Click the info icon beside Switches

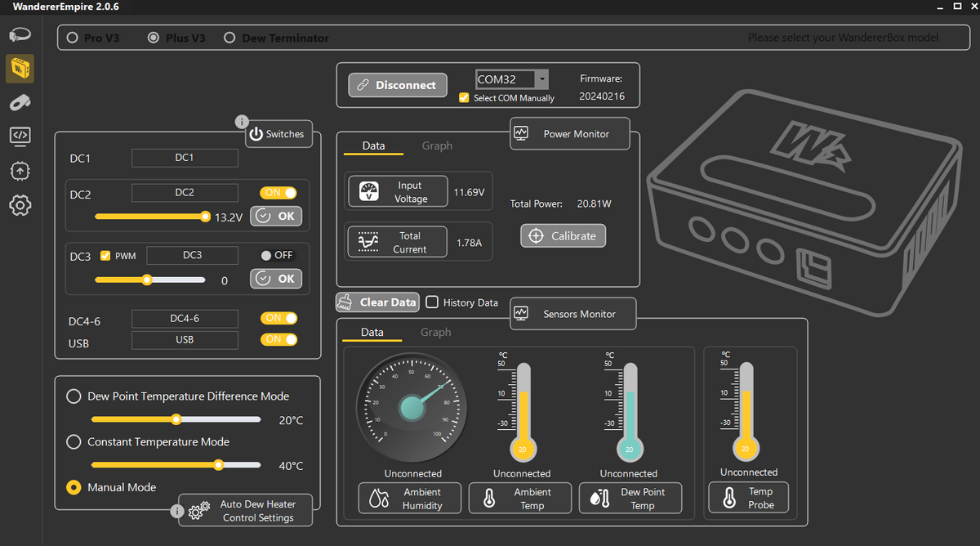(x=242, y=122)
